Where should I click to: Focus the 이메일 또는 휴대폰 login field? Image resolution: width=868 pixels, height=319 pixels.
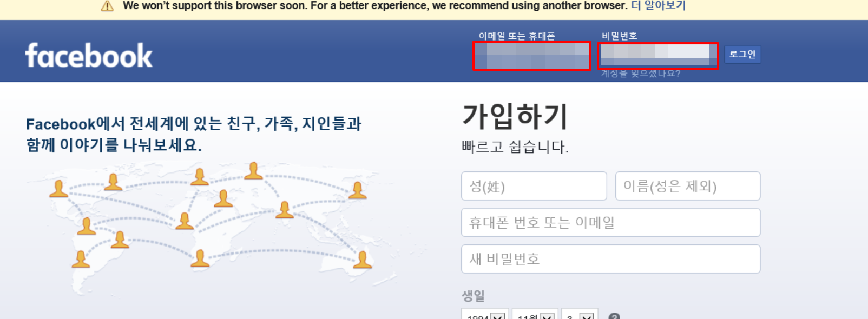532,56
